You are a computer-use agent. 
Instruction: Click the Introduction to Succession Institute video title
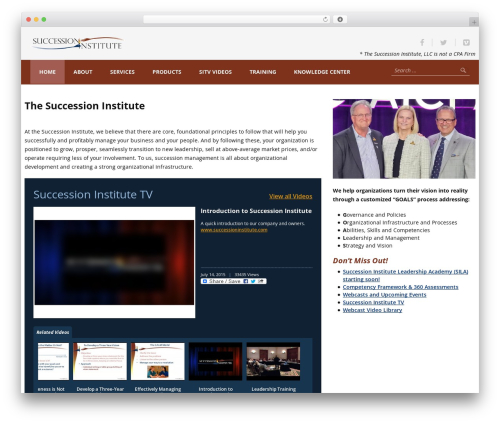coord(256,211)
